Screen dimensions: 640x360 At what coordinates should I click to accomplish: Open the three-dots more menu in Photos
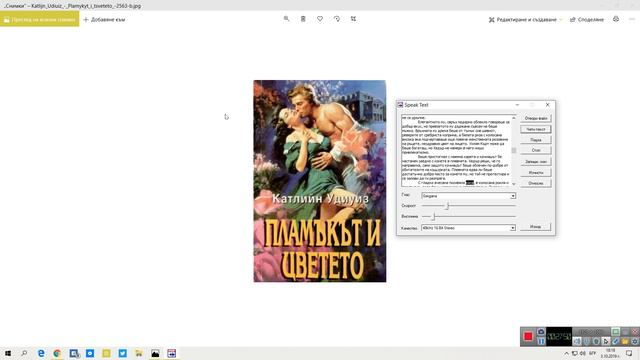[632, 19]
